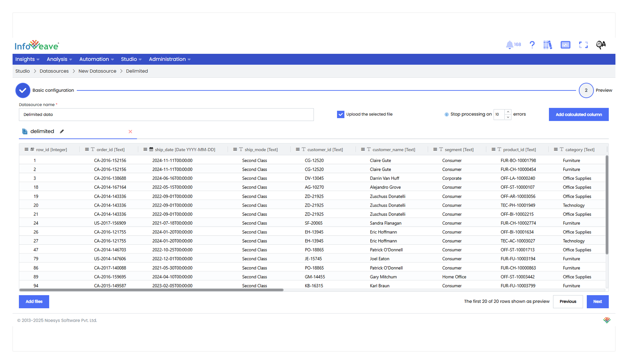628x364 pixels.
Task: Click the Previous button
Action: point(568,302)
